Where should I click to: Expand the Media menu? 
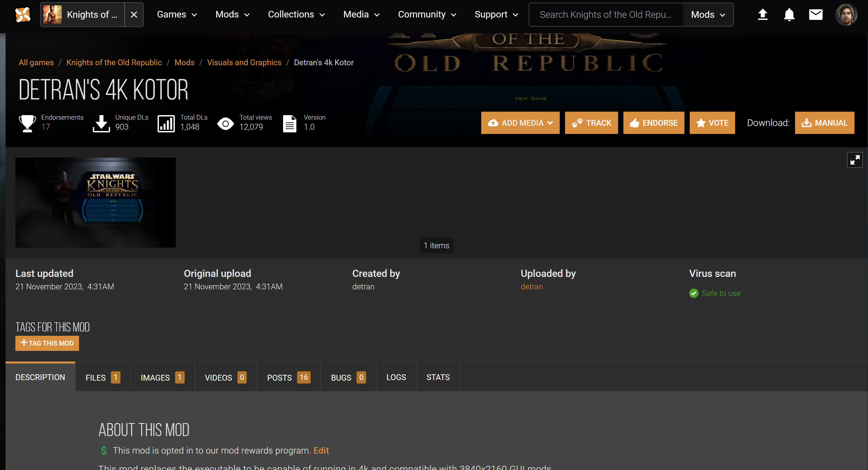[362, 15]
